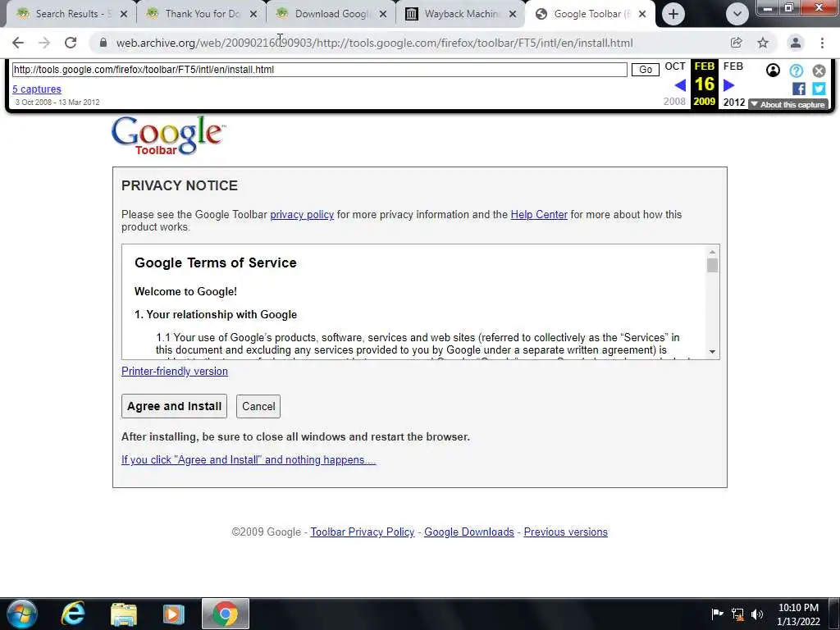The height and width of the screenshot is (630, 840).
Task: Click the terms scrollbar up arrow
Action: 712,252
